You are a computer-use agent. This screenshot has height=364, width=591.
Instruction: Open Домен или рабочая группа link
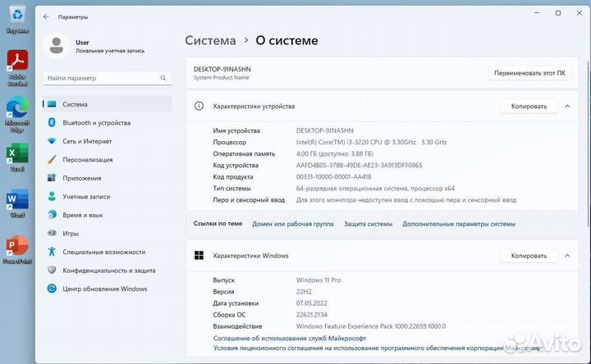[x=293, y=224]
